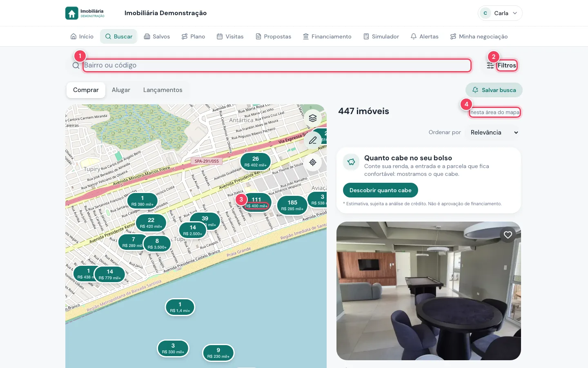588x368 pixels.
Task: Expand the Relevância sort dropdown
Action: click(494, 132)
